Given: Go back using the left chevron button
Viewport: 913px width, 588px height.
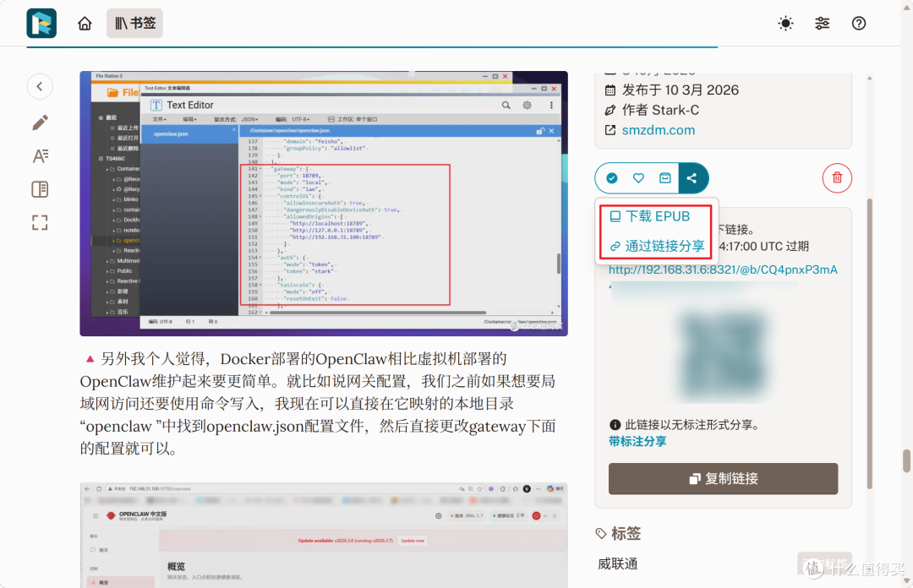Looking at the screenshot, I should pyautogui.click(x=40, y=87).
